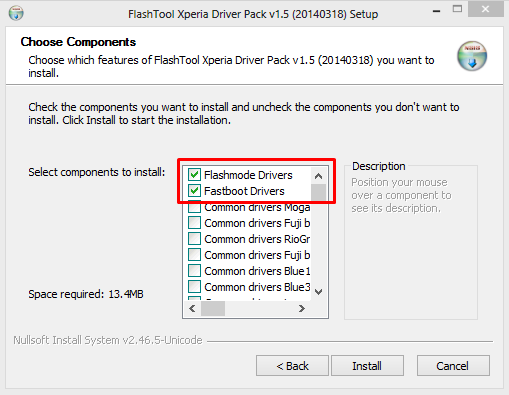The height and width of the screenshot is (395, 509).
Task: Click the horizontal scroll left arrow
Action: [192, 308]
